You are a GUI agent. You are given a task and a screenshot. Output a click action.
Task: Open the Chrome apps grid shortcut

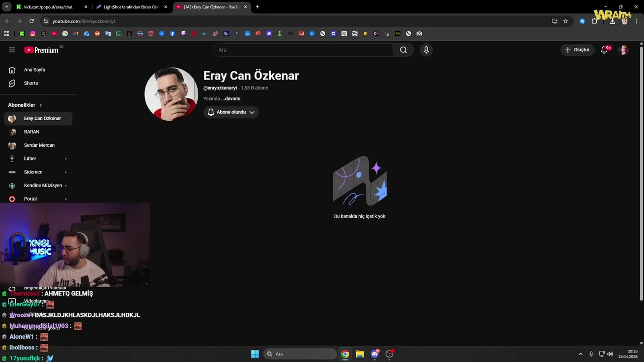(7, 34)
